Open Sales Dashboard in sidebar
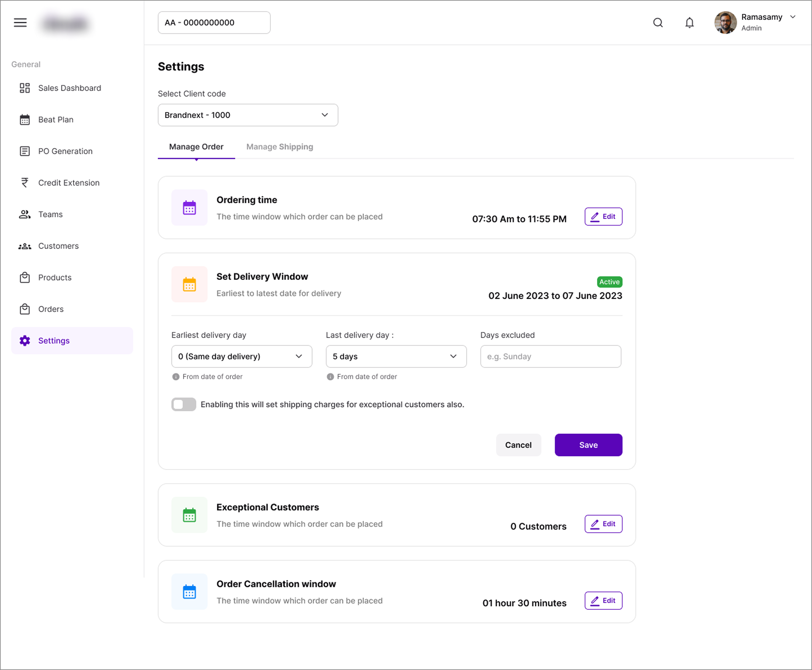 click(x=72, y=88)
